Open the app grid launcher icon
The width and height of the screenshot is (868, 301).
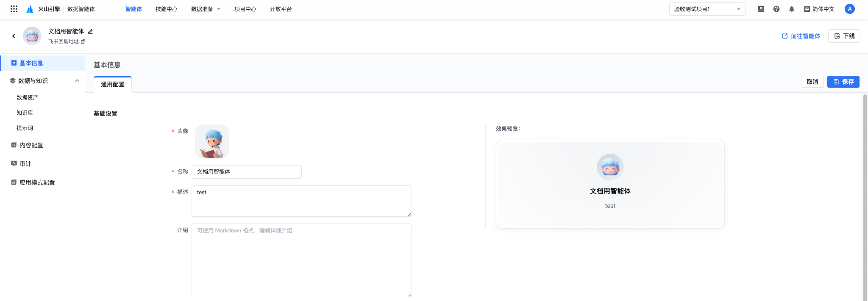point(14,9)
